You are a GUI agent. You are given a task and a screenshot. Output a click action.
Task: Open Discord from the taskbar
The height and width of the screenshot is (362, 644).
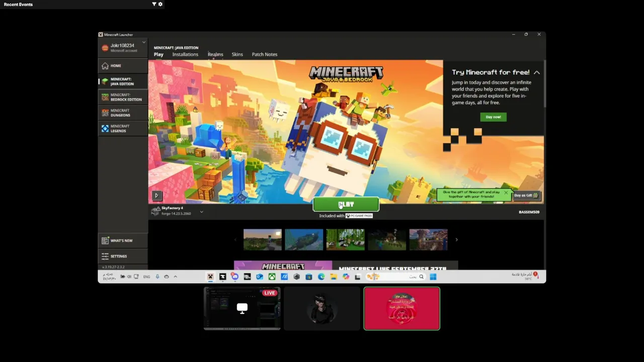pos(234,277)
